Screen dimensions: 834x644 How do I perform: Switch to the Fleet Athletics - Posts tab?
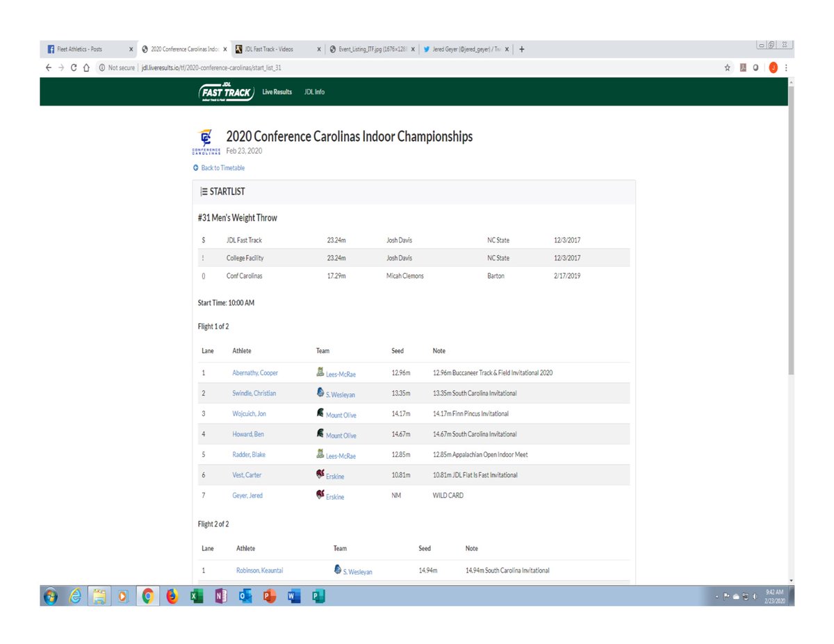88,49
